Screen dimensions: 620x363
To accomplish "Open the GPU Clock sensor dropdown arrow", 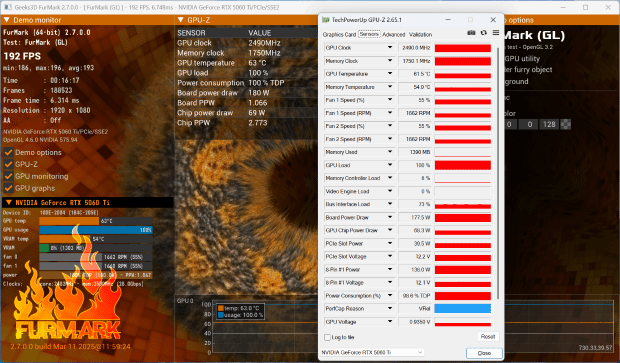I will 390,47.
